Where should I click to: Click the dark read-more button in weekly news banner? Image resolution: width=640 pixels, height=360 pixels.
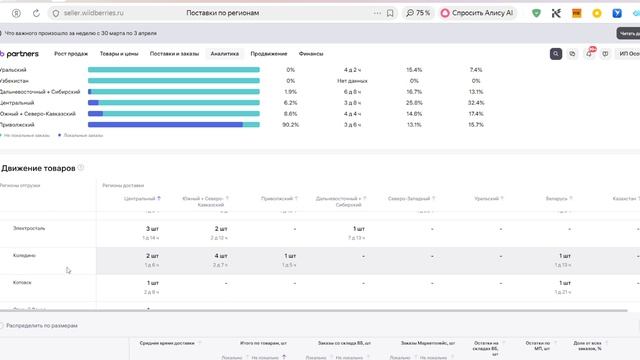(x=629, y=33)
